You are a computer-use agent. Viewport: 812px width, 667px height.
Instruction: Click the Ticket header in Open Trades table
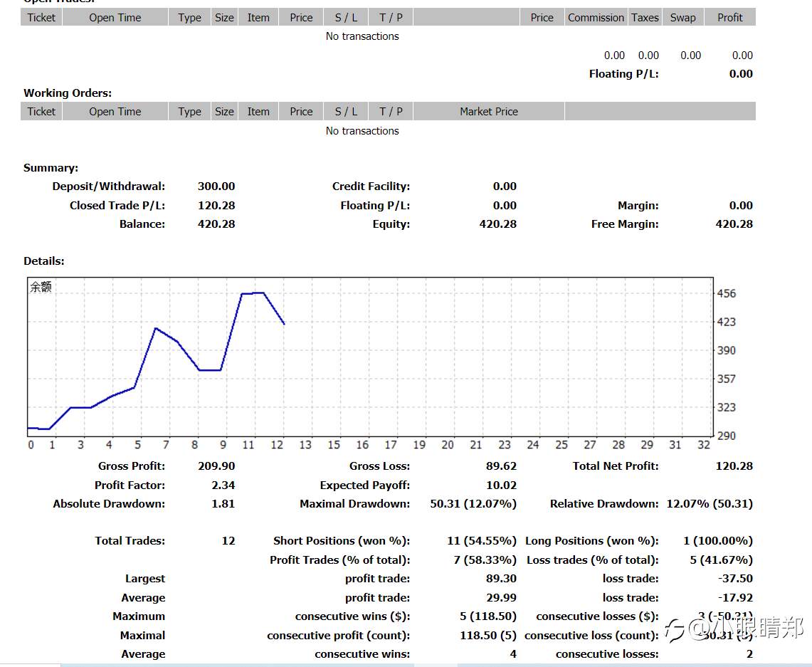tap(41, 18)
